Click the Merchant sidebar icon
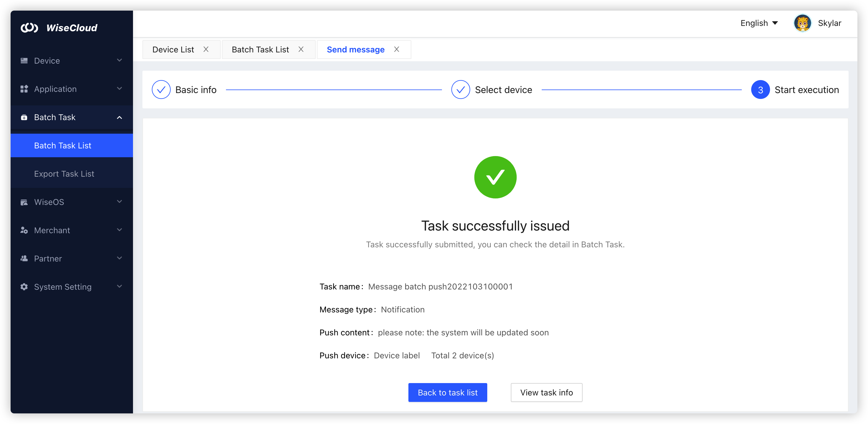Image resolution: width=868 pixels, height=424 pixels. pos(24,230)
